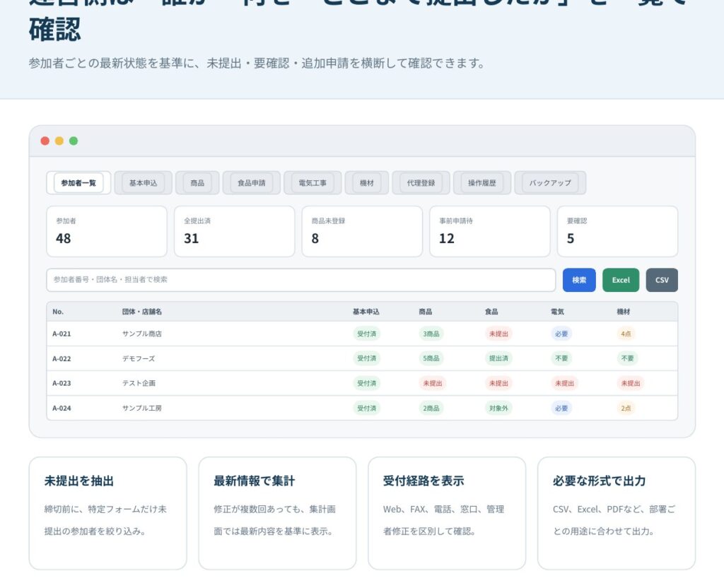Viewport: 724px width, 588px height.
Task: Click the 団体・店舗名 column header
Action: pos(141,312)
